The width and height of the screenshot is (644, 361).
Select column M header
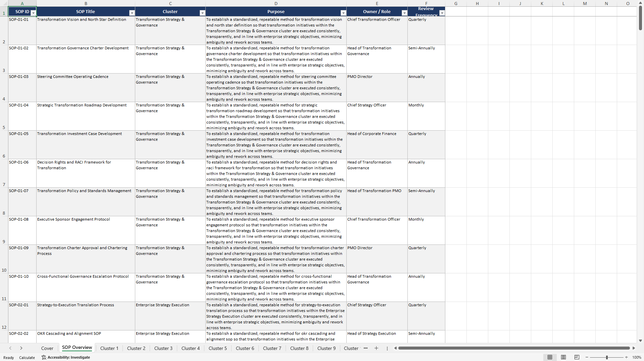[585, 3]
